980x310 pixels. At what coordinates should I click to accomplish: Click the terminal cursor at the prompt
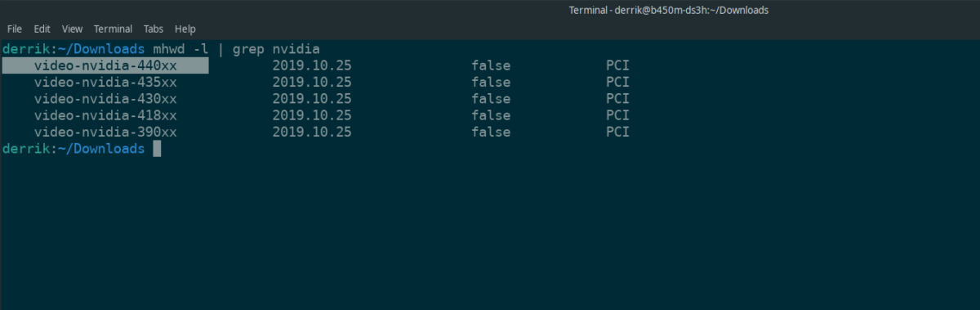pyautogui.click(x=157, y=148)
